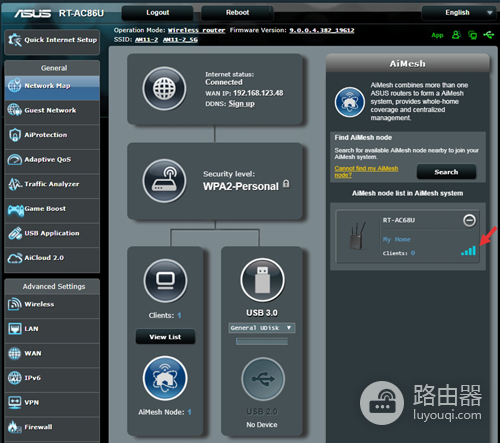Click the RT-AC68U signal strength bars

pyautogui.click(x=468, y=250)
